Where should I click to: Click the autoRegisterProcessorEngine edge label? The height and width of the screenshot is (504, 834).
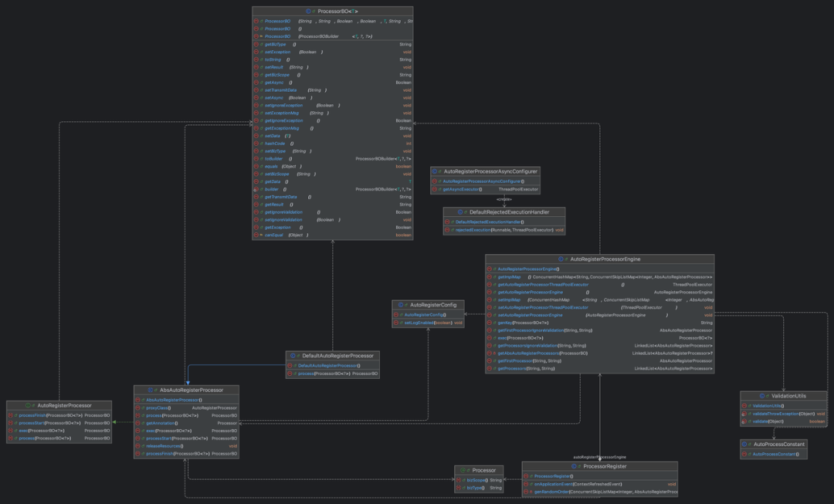pos(599,457)
